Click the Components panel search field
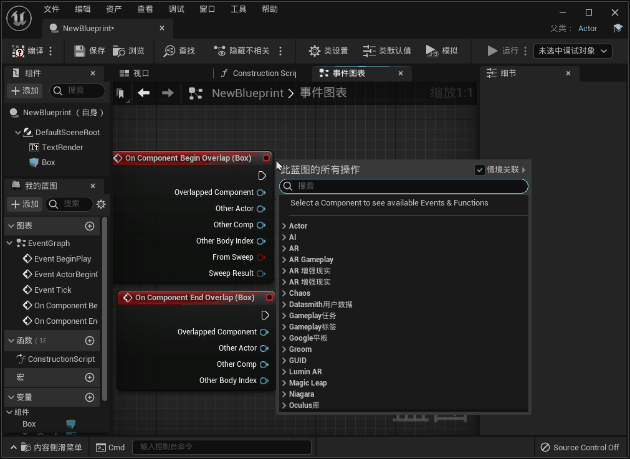Viewport: 630px width, 459px height. tap(77, 91)
